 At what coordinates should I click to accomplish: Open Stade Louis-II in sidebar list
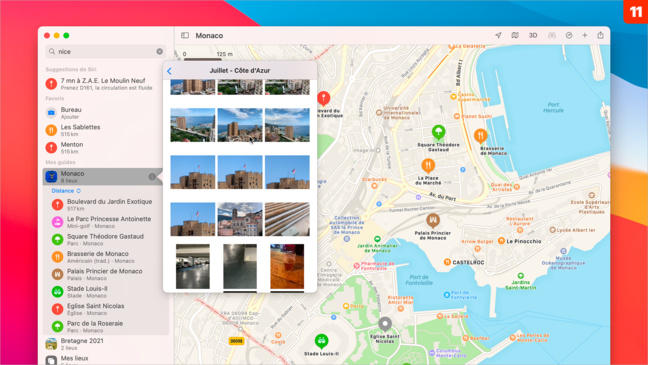(x=106, y=291)
